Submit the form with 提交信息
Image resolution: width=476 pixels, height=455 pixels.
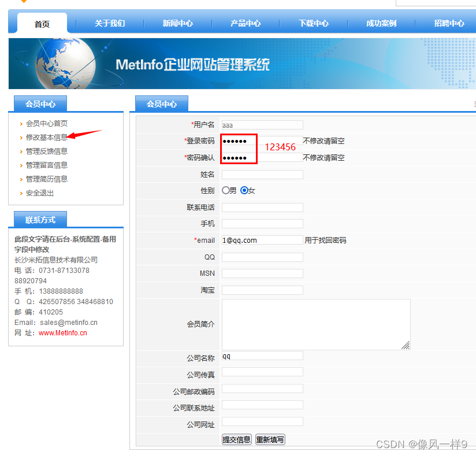click(x=237, y=439)
